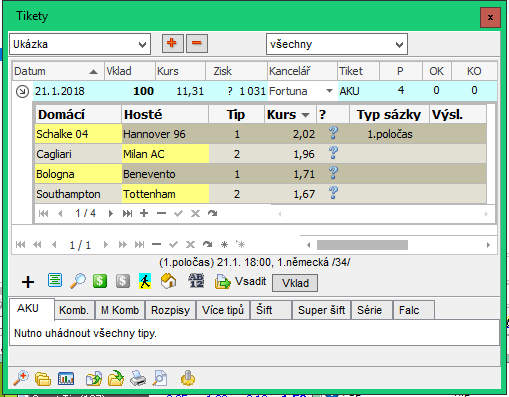Click the orange plus add-ticket button
The width and height of the screenshot is (509, 397).
[x=172, y=43]
